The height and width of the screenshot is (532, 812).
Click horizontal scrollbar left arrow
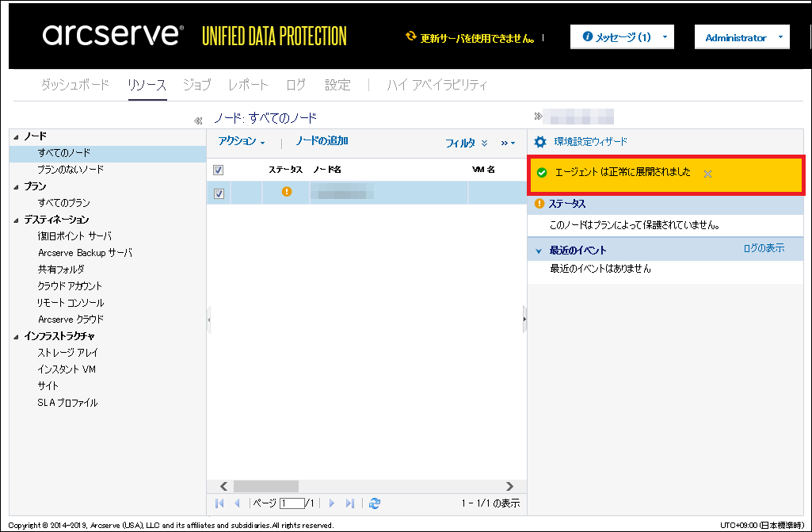223,486
